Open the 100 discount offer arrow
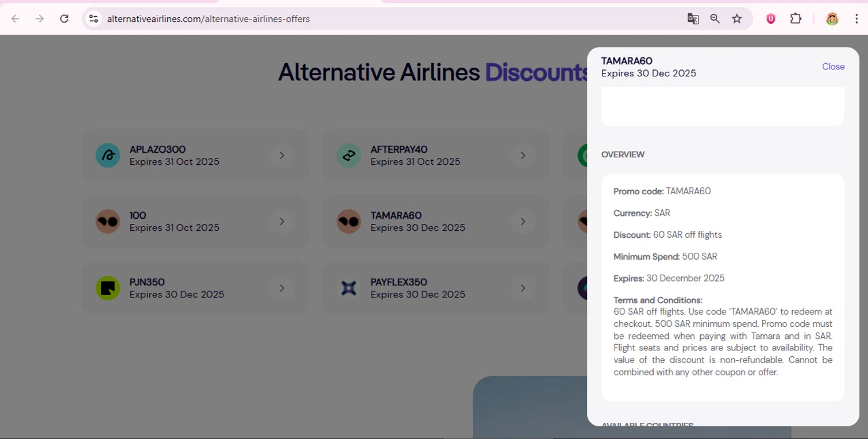The width and height of the screenshot is (868, 439). pyautogui.click(x=282, y=222)
